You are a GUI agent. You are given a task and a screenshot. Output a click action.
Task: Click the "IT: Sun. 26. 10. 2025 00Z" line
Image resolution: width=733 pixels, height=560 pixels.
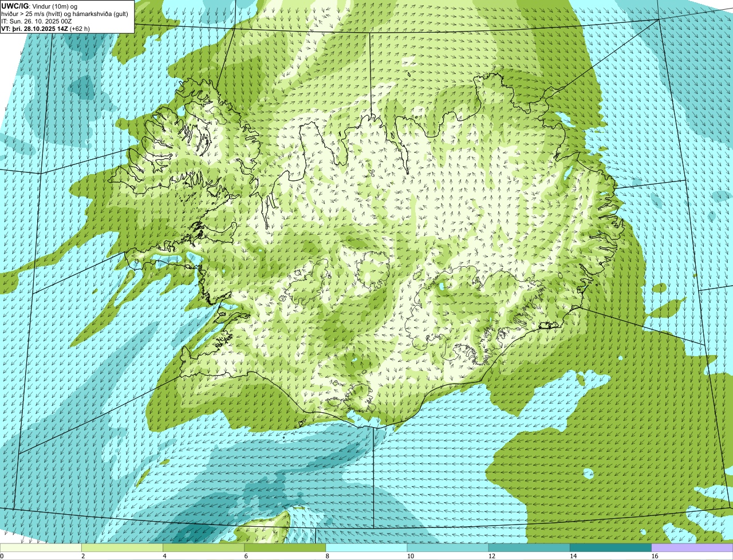(x=37, y=21)
